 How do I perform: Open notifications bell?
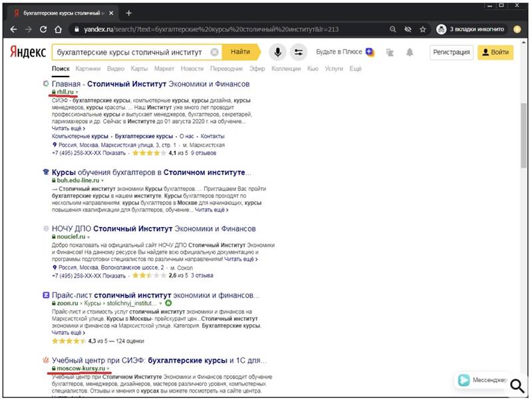[x=410, y=53]
